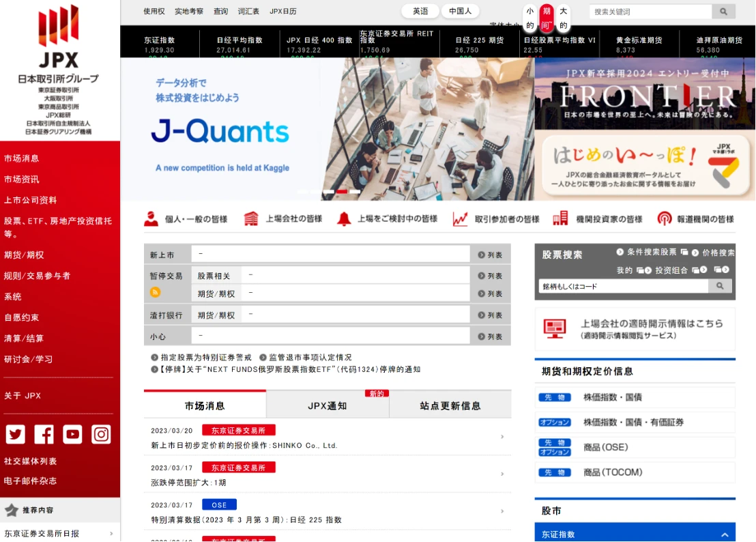
Task: Click the broadcast icon for 報道機関の皆様
Action: tap(665, 219)
